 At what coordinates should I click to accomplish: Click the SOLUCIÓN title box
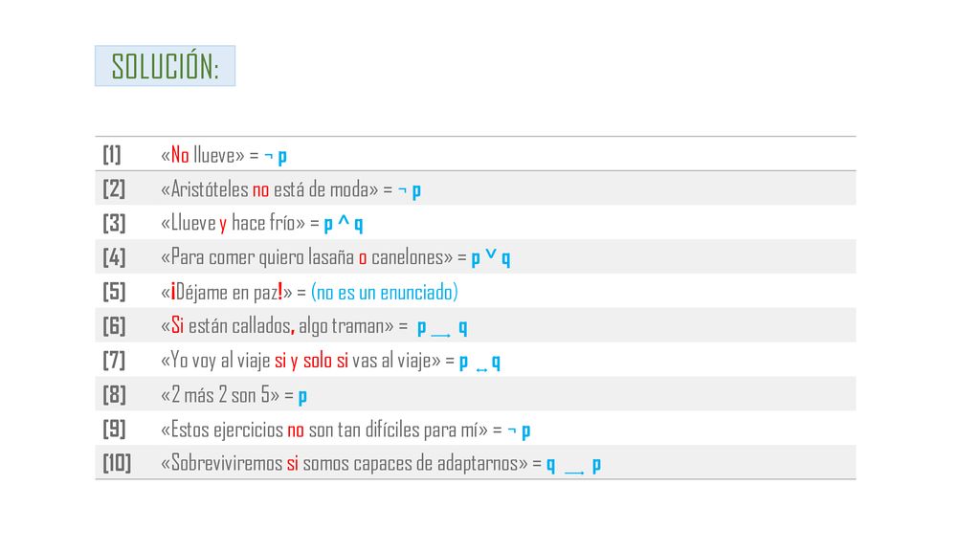pos(165,66)
